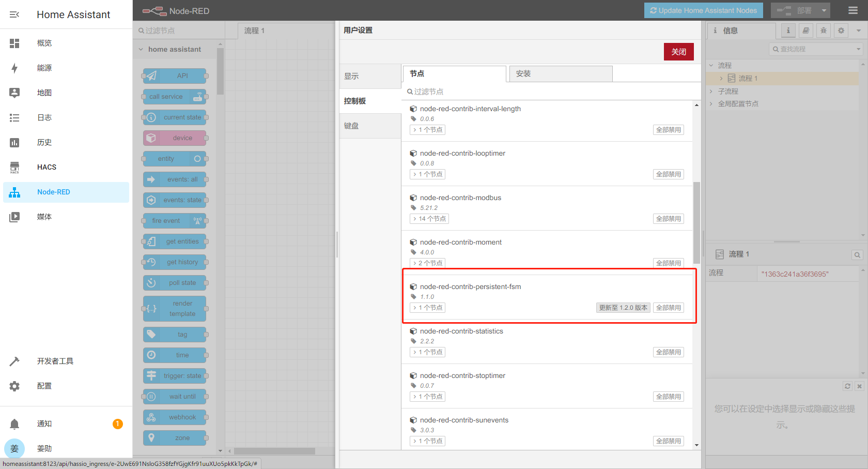868x469 pixels.
Task: Open the help book icon in sidebar
Action: tap(806, 31)
